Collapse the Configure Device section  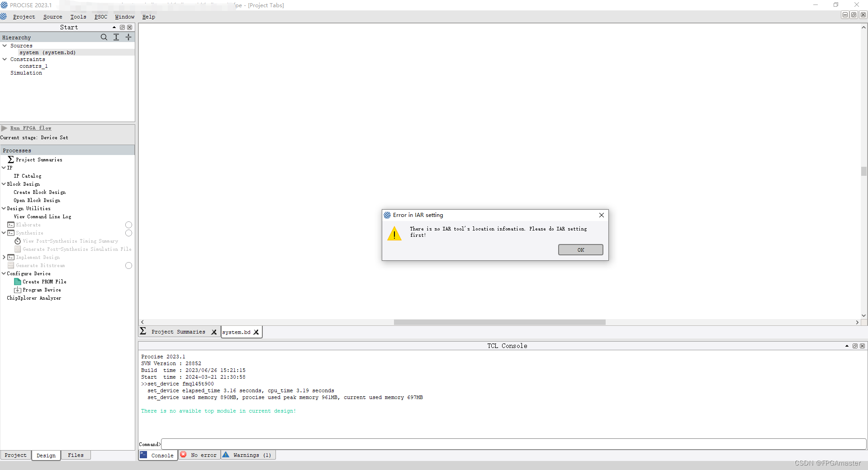pyautogui.click(x=3, y=273)
